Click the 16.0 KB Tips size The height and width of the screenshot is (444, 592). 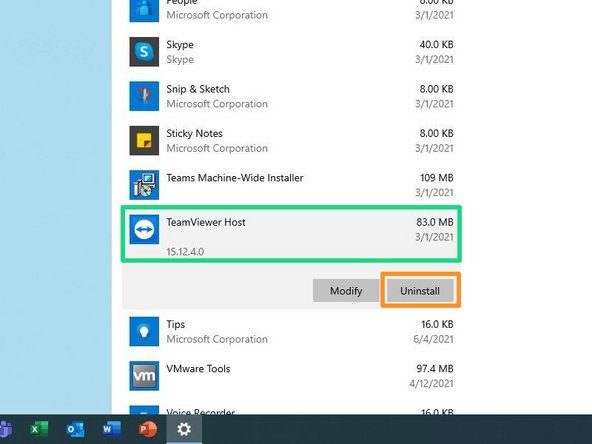(x=437, y=324)
